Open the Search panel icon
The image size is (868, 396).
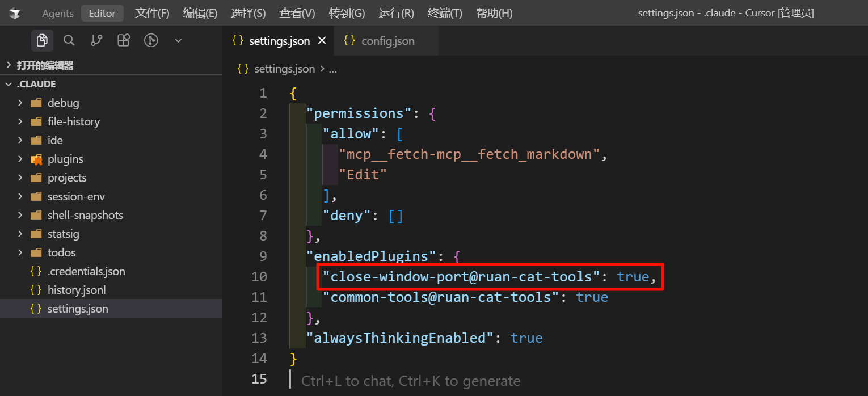coord(69,40)
